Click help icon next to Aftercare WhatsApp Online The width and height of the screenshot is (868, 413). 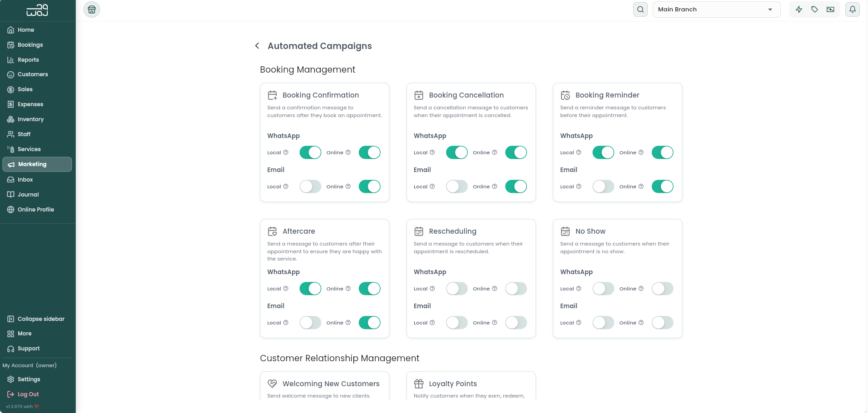(348, 289)
